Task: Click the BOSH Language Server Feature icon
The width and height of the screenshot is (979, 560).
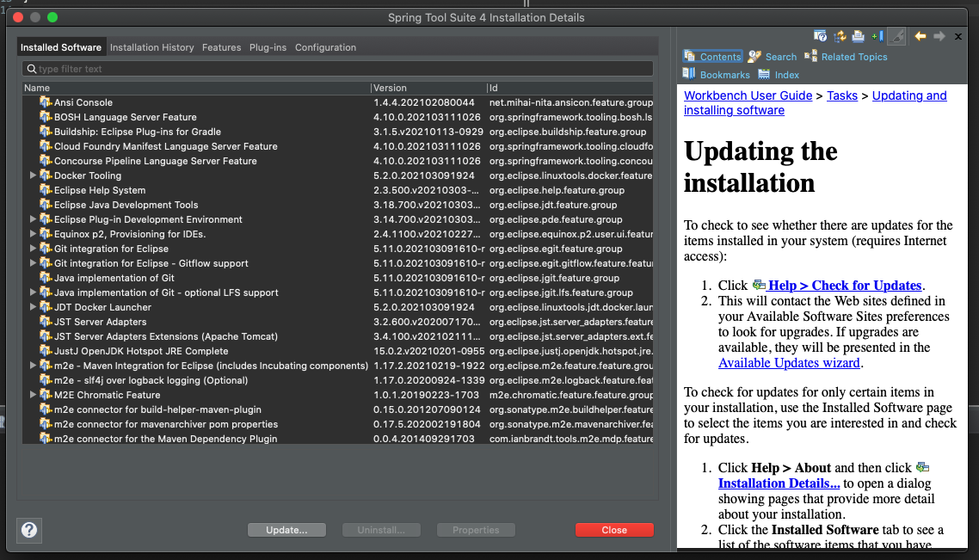Action: [46, 117]
